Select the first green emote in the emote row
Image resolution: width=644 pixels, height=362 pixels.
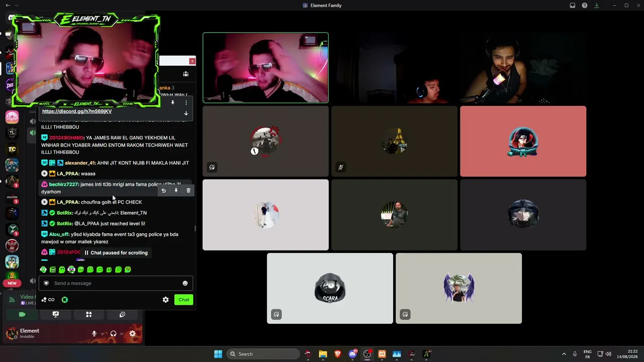[43, 269]
